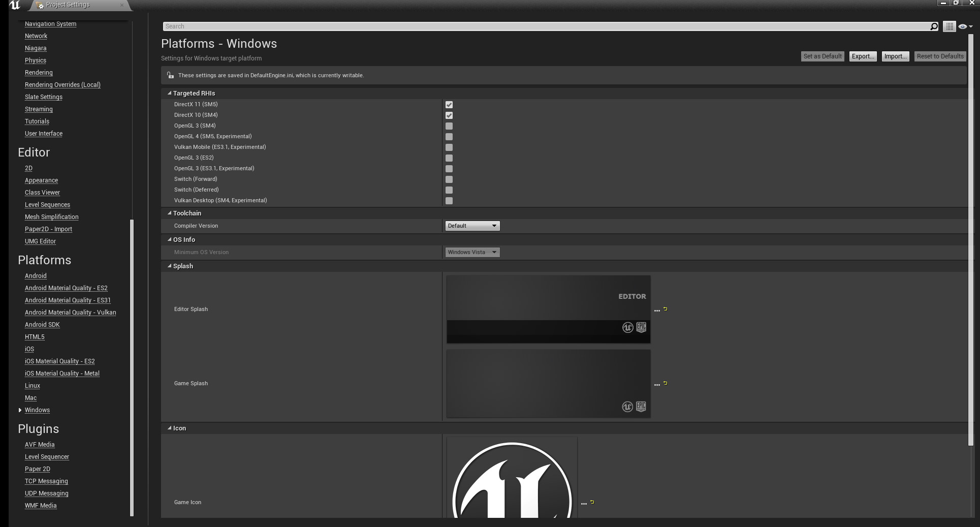
Task: Open Linux platform settings
Action: (x=33, y=386)
